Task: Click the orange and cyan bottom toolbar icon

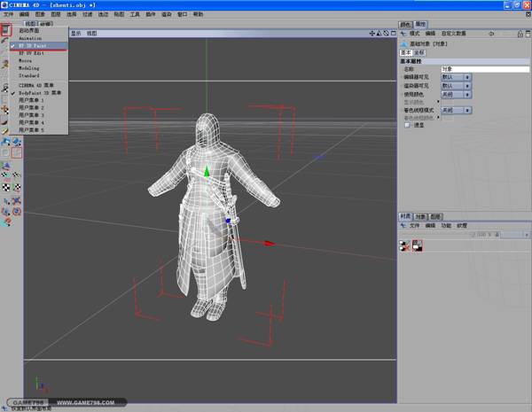Action: [x=6, y=222]
